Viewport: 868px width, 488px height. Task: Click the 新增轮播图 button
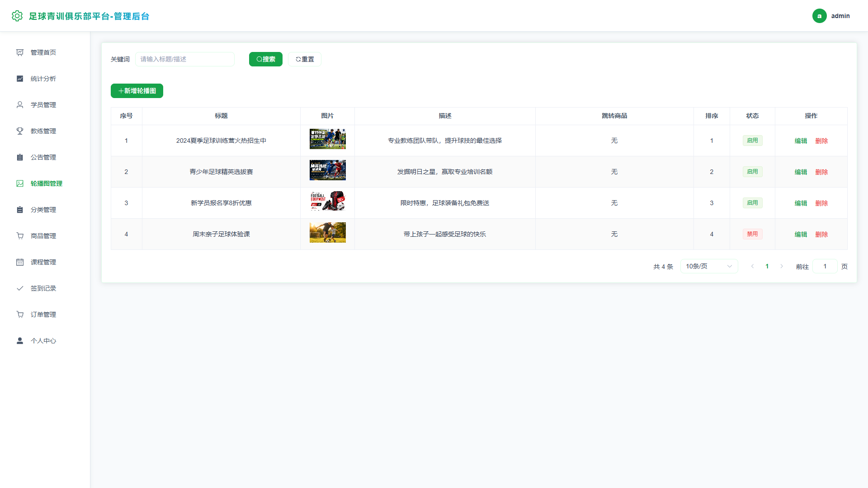coord(137,91)
